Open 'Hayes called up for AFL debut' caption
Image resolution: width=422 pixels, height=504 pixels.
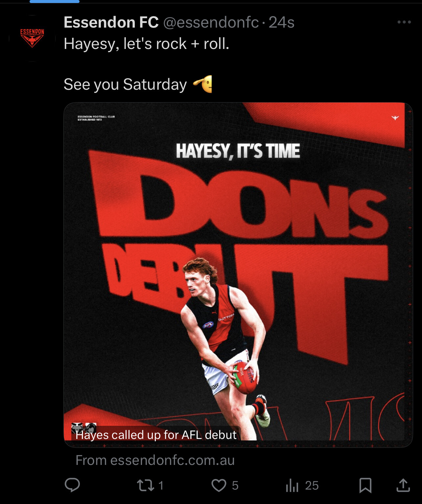coord(156,435)
